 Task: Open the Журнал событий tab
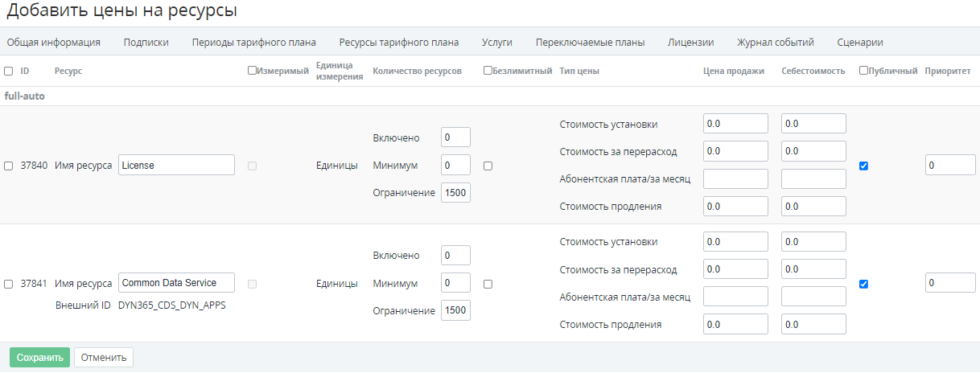[x=775, y=43]
